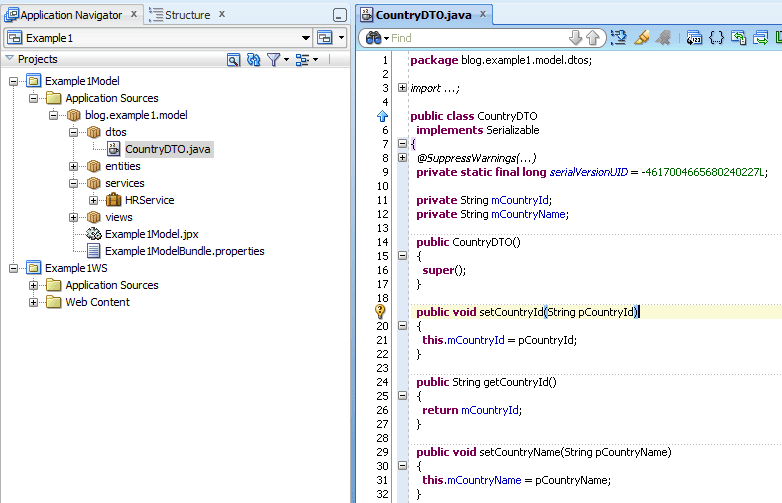Click the toggle bookmark toolbar icon
Screen dimensions: 782x503
[x=619, y=37]
